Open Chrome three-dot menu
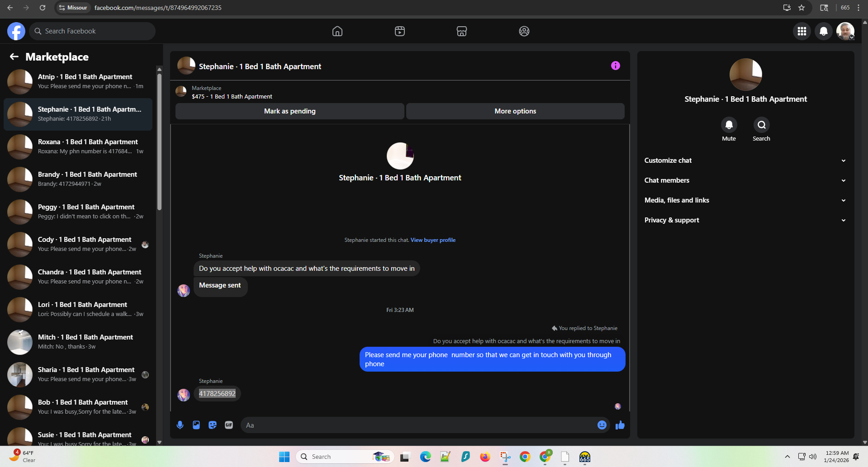The width and height of the screenshot is (868, 467). coord(859,8)
